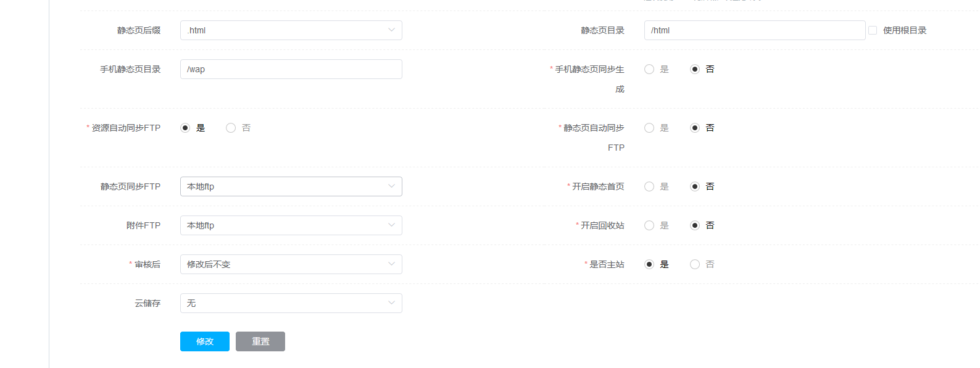The width and height of the screenshot is (980, 368).
Task: Click the blue 修改 button
Action: click(x=205, y=341)
